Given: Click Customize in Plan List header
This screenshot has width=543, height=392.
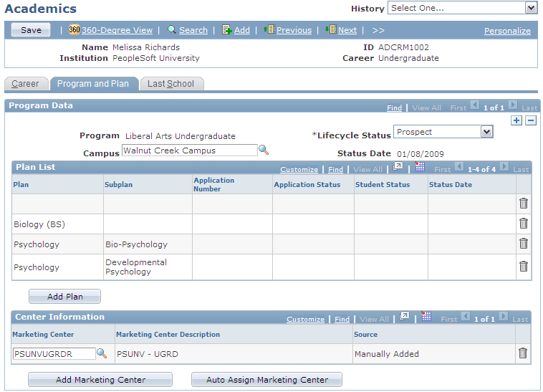Looking at the screenshot, I should click(299, 169).
